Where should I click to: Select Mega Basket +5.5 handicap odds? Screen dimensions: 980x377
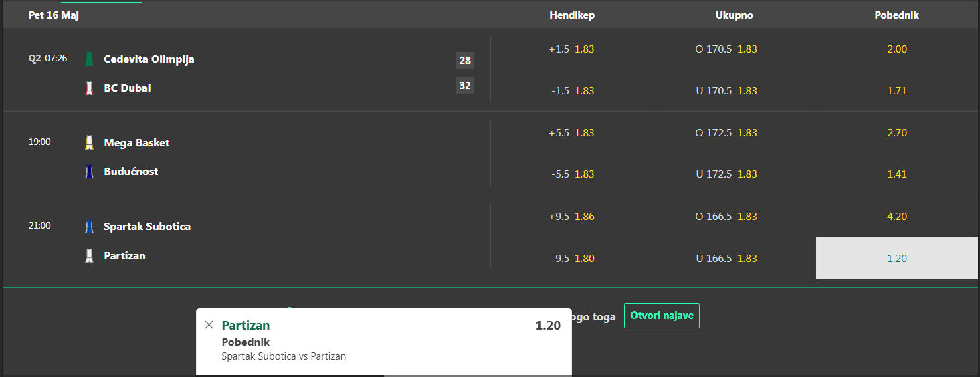572,132
